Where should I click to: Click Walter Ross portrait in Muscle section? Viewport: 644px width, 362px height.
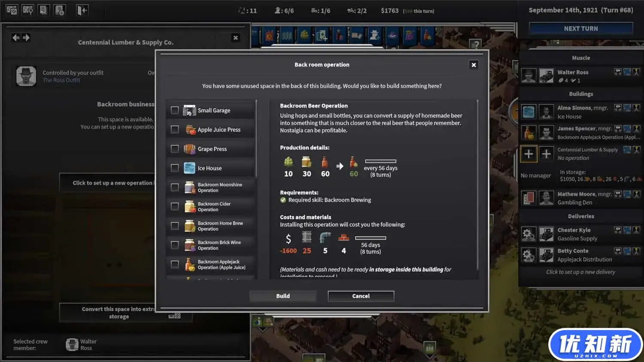click(x=529, y=76)
